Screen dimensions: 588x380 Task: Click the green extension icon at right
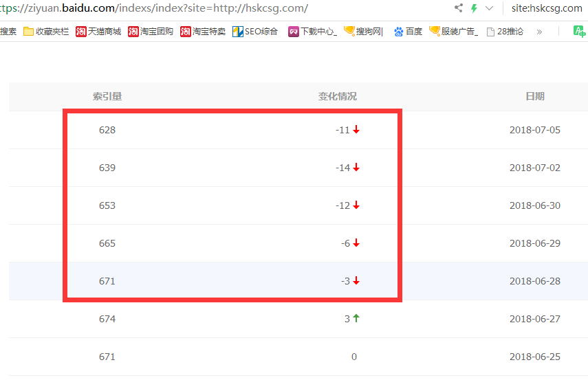click(579, 32)
